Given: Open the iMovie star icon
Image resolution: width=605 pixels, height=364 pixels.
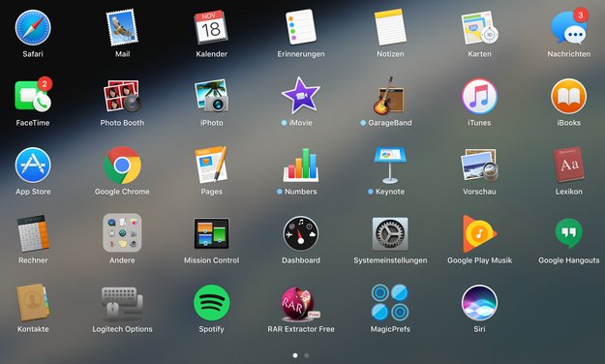Looking at the screenshot, I should 301,95.
